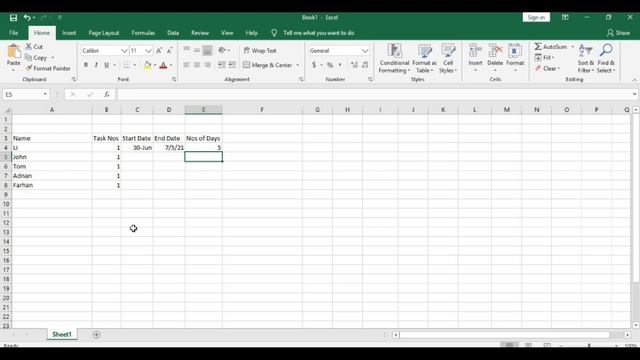Apply the percent style
The height and width of the screenshot is (360, 640).
point(330,65)
